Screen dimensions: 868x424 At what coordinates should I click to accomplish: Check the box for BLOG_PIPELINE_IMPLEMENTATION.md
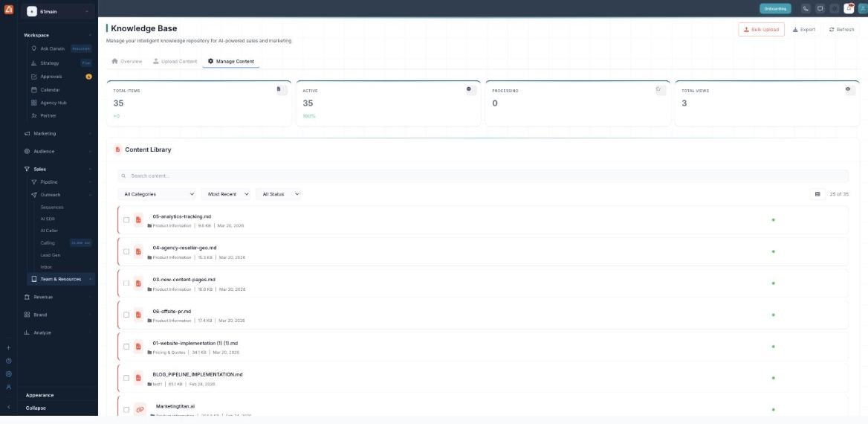point(126,378)
